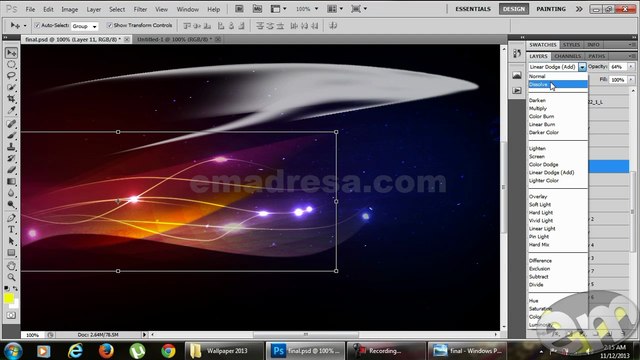
Task: Open Firefox from the taskbar
Action: pos(106,351)
